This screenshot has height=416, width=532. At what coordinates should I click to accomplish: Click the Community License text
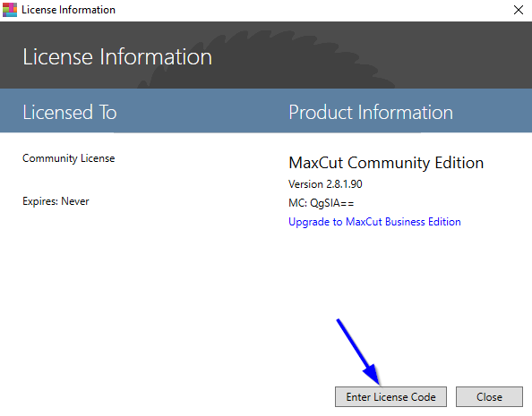(69, 158)
